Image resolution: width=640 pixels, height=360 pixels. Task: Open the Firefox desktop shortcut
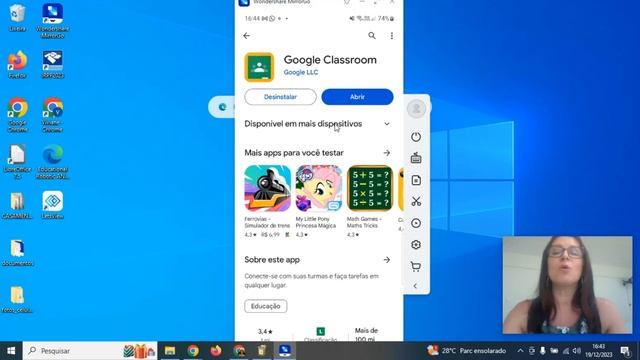pos(17,64)
